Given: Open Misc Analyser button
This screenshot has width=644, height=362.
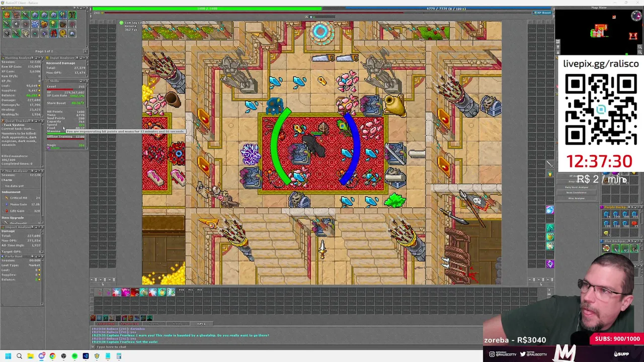Looking at the screenshot, I should point(577,198).
